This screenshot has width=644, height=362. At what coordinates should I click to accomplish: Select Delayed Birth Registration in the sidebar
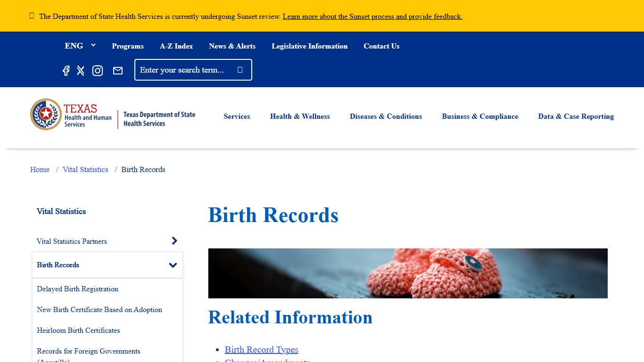point(77,289)
